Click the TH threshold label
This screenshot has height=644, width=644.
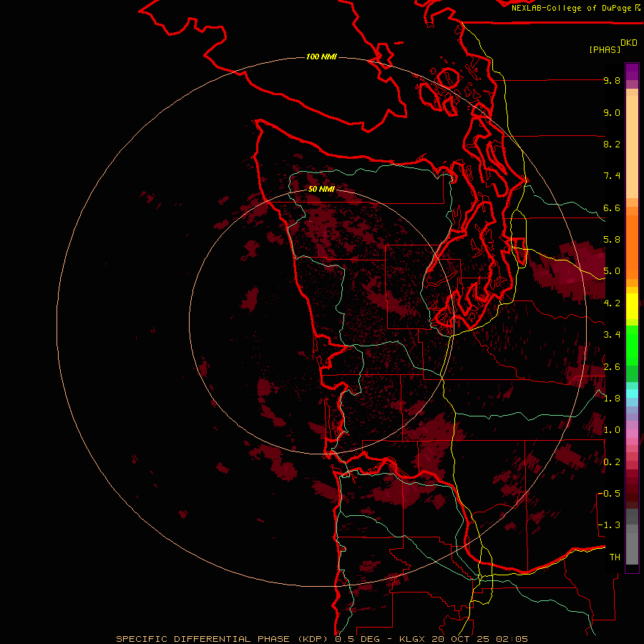pos(615,557)
